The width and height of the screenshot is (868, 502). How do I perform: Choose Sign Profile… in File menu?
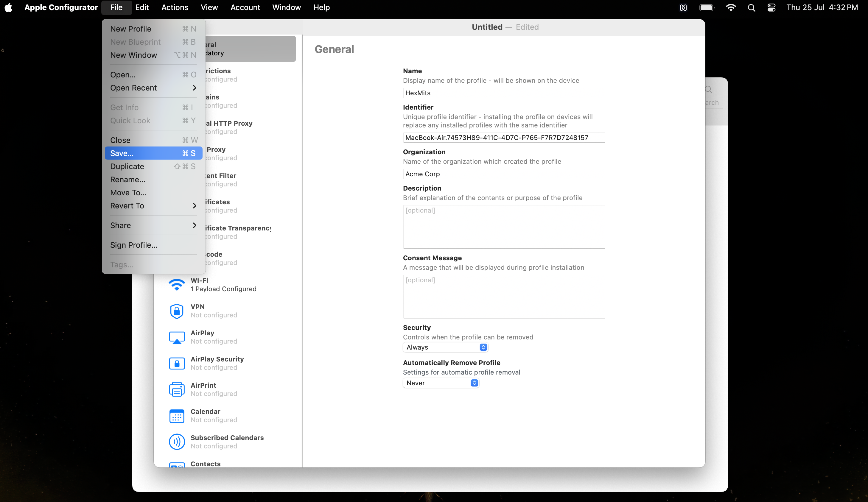153,245
